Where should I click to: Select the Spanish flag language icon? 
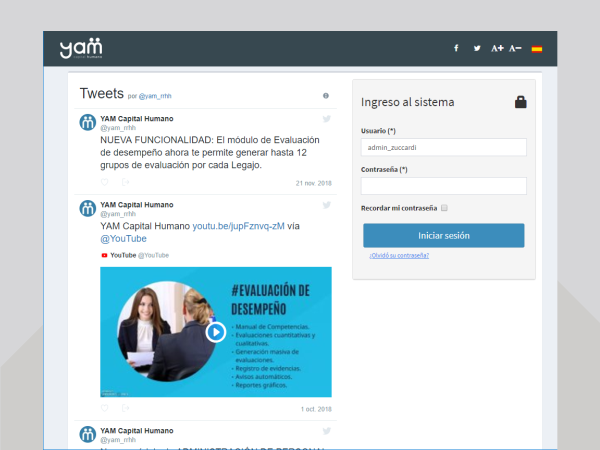point(537,49)
